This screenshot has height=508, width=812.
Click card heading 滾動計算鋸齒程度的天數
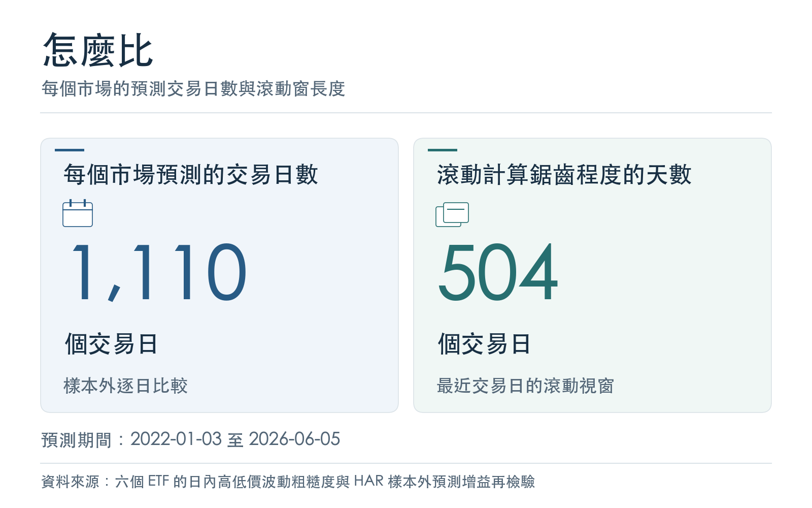click(564, 175)
